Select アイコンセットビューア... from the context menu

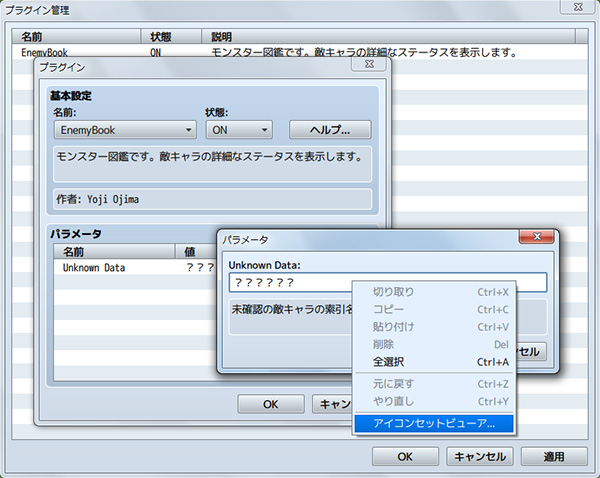coord(434,423)
